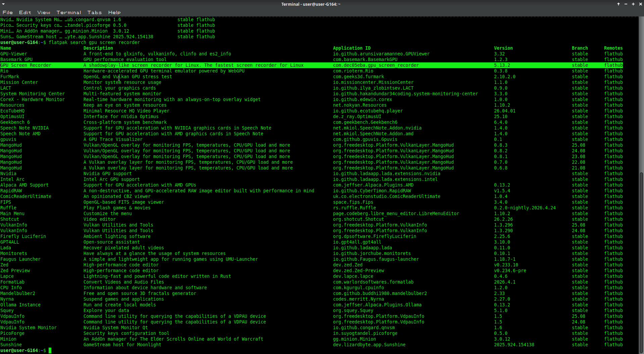The height and width of the screenshot is (354, 644).
Task: Click version "v0.233.10"
Action: (x=506, y=265)
